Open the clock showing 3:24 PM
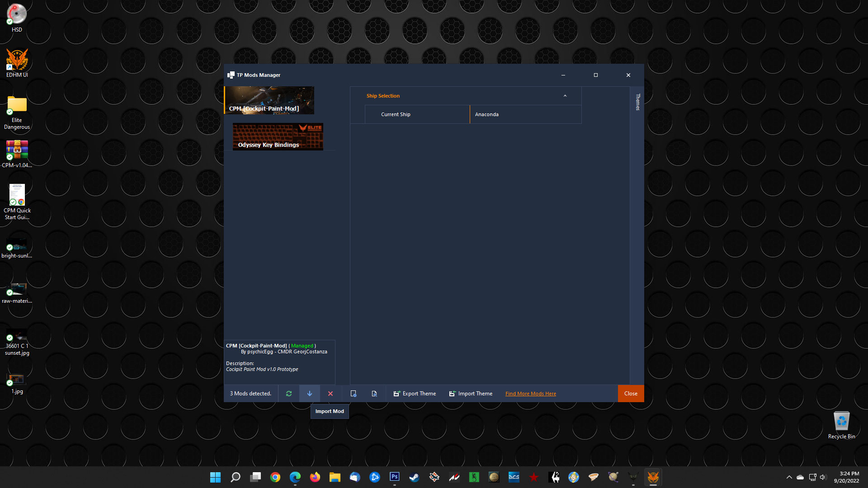The height and width of the screenshot is (488, 868). pyautogui.click(x=846, y=477)
